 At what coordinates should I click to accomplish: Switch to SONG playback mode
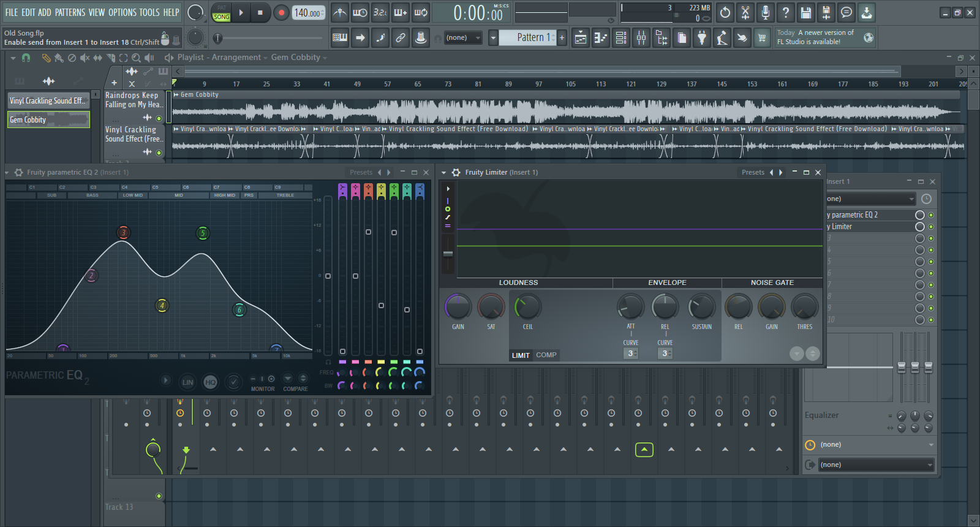coord(222,17)
